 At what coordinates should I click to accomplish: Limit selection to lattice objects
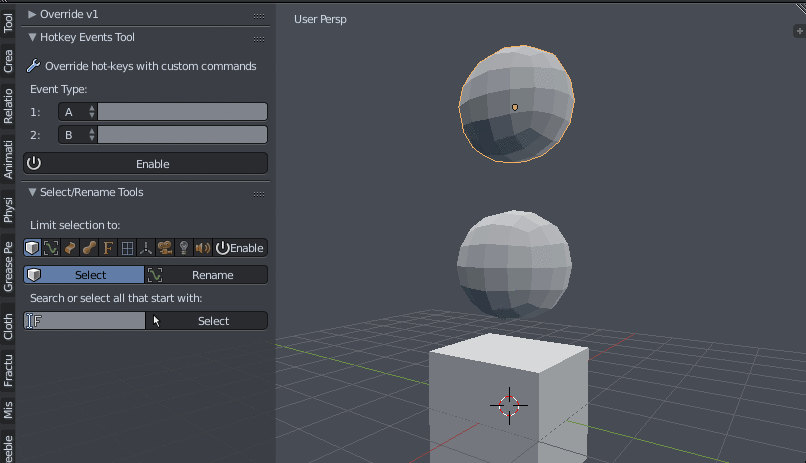click(x=127, y=248)
